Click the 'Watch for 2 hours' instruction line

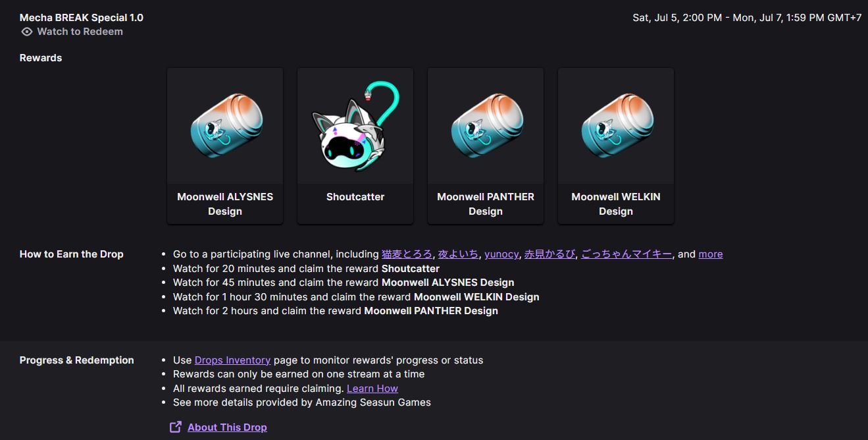pyautogui.click(x=336, y=311)
